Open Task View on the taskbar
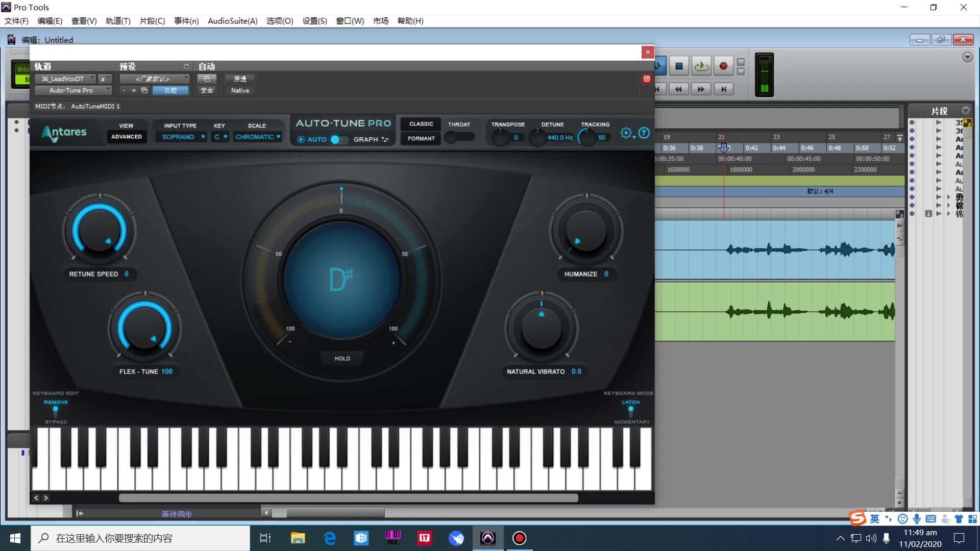The width and height of the screenshot is (980, 551). point(265,538)
